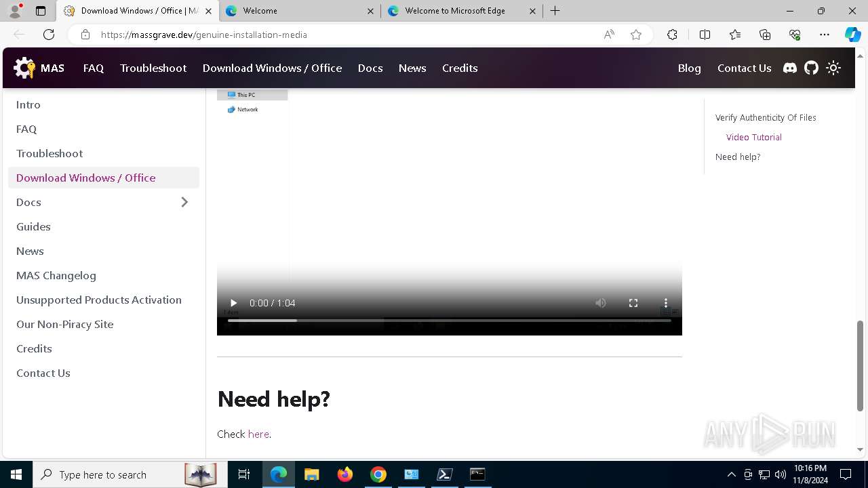The height and width of the screenshot is (488, 868).
Task: Mute the video volume icon
Action: coord(601,303)
